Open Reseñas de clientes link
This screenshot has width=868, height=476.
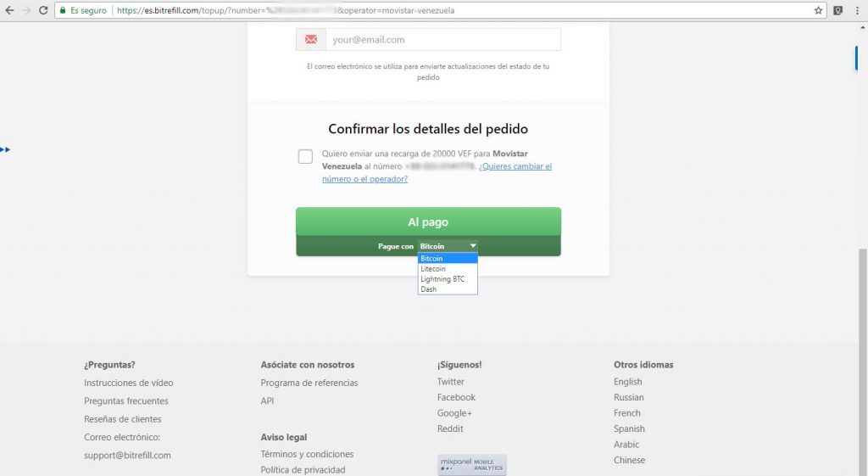pyautogui.click(x=123, y=419)
